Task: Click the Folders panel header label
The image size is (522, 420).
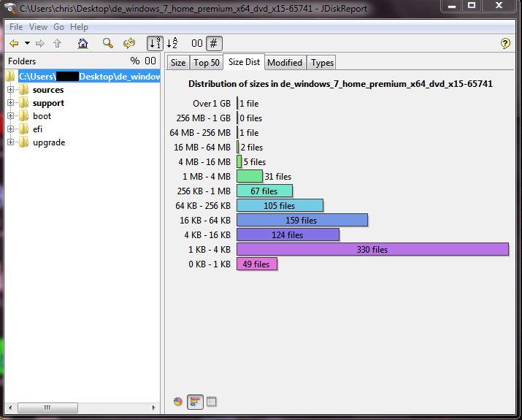Action: (22, 61)
